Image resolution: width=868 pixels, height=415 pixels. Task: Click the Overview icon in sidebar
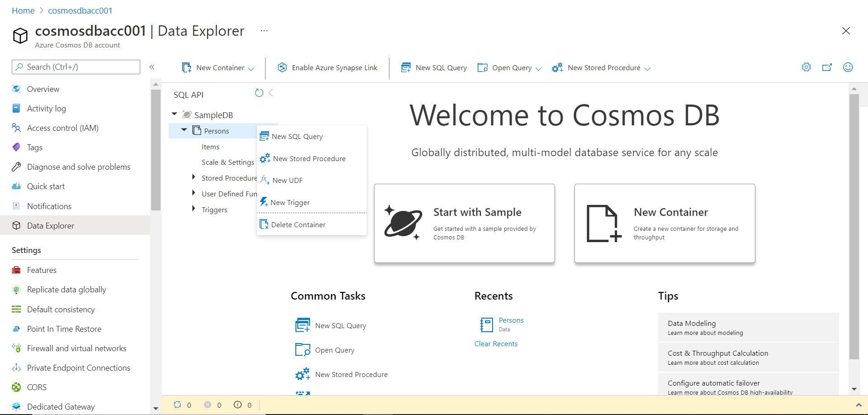(x=16, y=89)
